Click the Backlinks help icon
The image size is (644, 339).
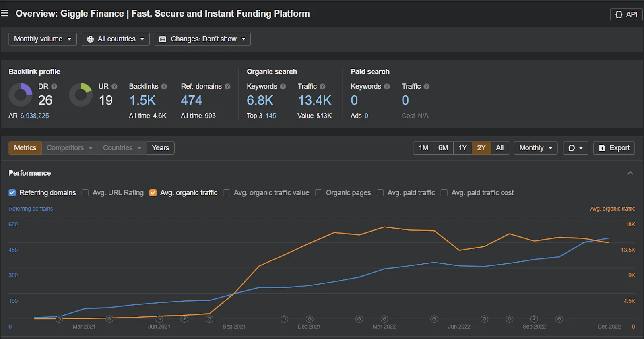[x=164, y=87]
